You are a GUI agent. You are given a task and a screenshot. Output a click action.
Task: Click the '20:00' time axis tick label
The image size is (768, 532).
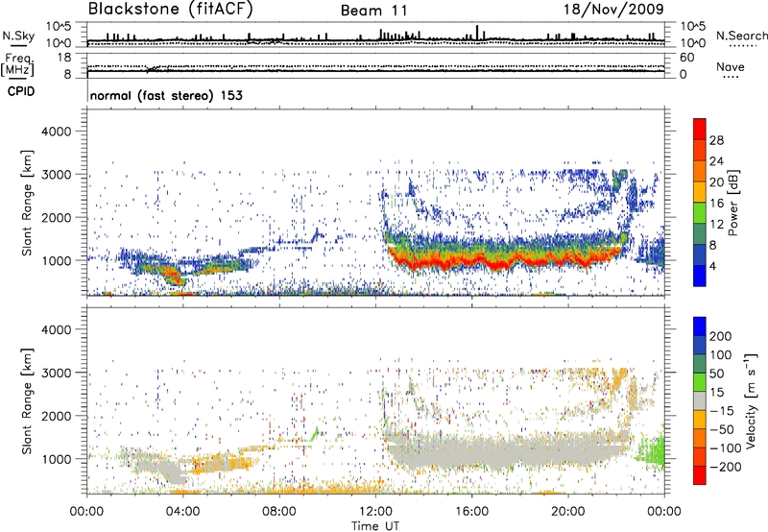point(567,512)
